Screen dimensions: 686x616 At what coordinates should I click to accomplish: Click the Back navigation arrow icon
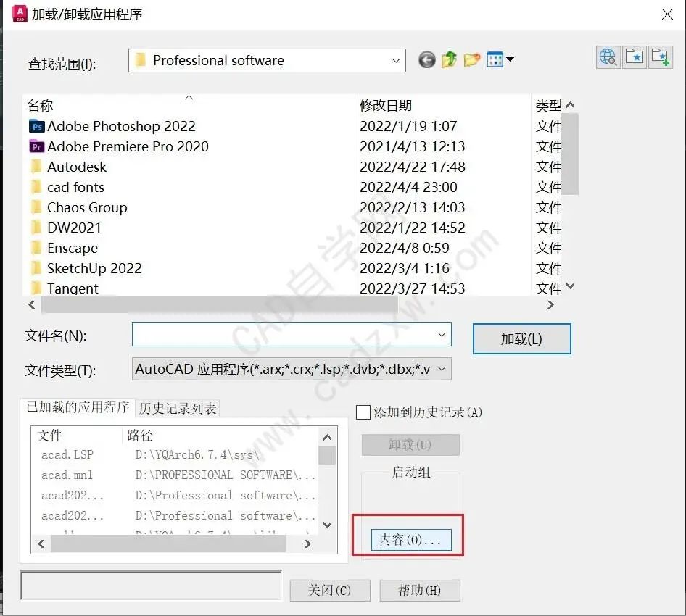coord(426,60)
